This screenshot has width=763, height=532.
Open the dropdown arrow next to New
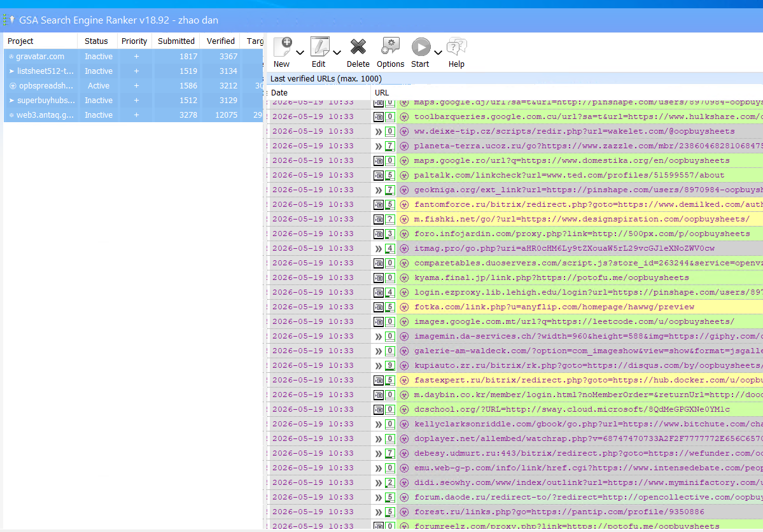[300, 53]
